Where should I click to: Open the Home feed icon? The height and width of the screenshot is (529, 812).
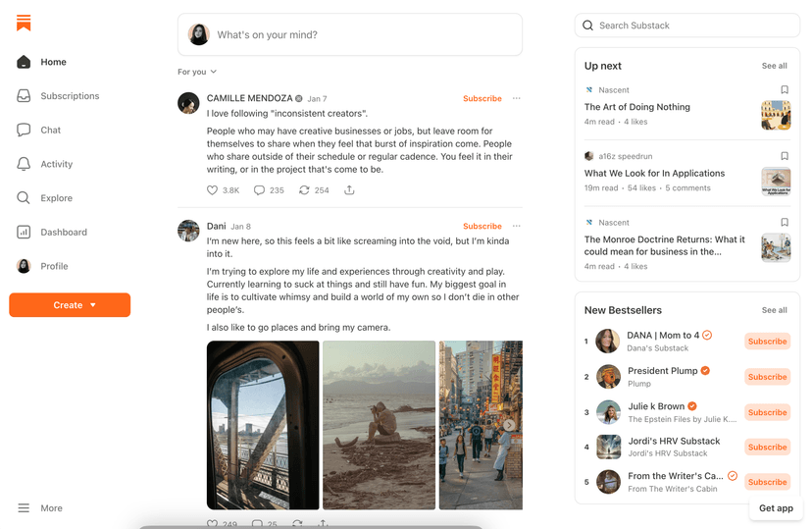point(24,62)
